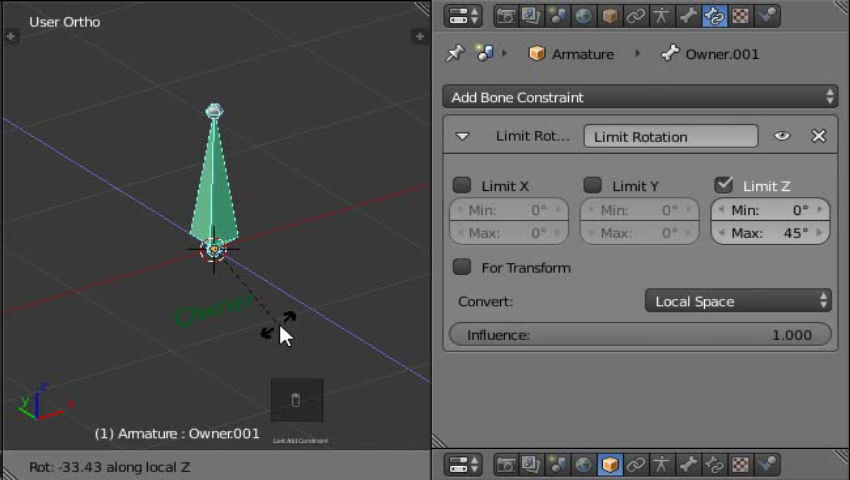The width and height of the screenshot is (850, 480).
Task: Disable the Limit Z checkbox
Action: pos(724,185)
